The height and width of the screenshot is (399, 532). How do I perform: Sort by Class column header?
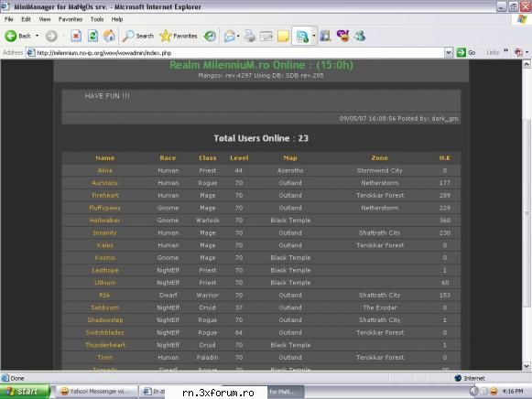[x=208, y=158]
